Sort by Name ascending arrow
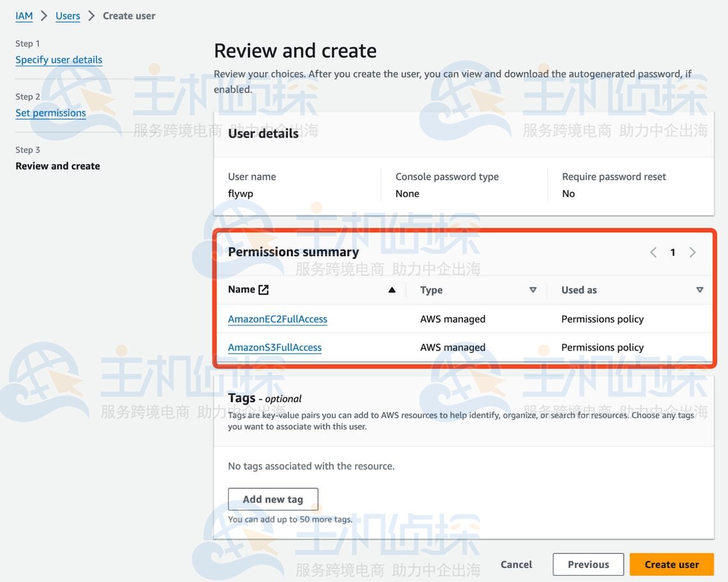Viewport: 728px width, 582px height. click(391, 290)
